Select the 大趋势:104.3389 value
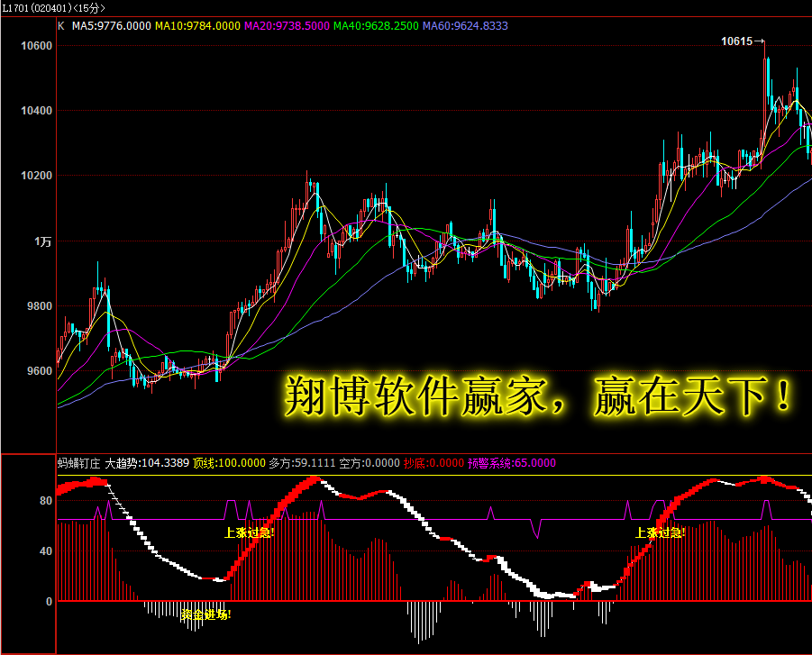 coord(147,463)
